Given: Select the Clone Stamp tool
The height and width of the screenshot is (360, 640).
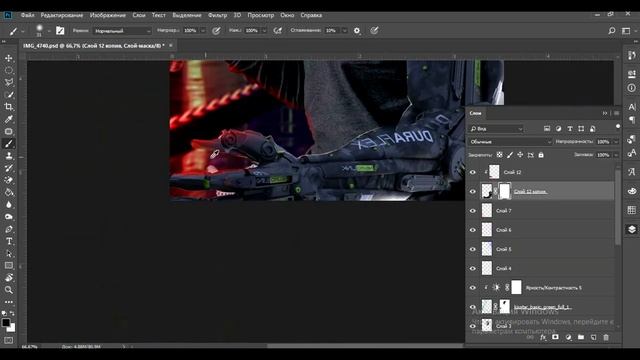Looking at the screenshot, I should point(9,156).
